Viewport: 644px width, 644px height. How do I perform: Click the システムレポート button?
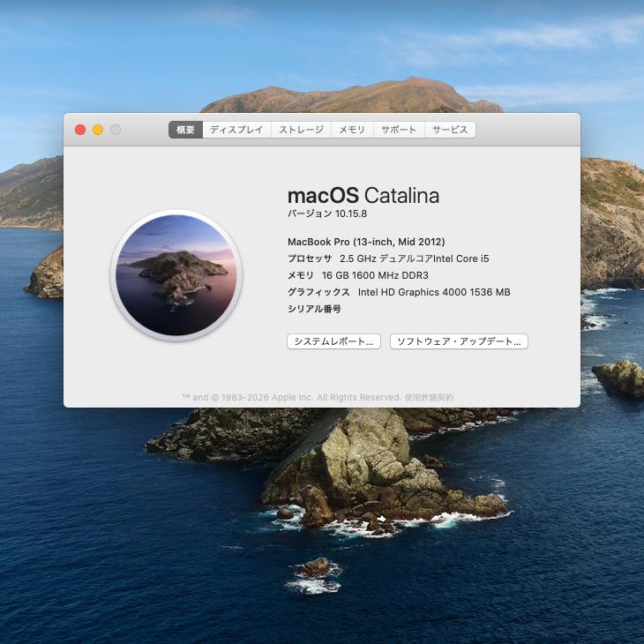pyautogui.click(x=333, y=341)
